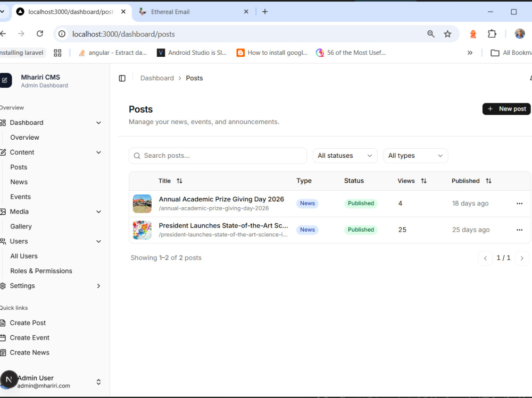
Task: Sort posts by Title column icon
Action: coord(179,181)
